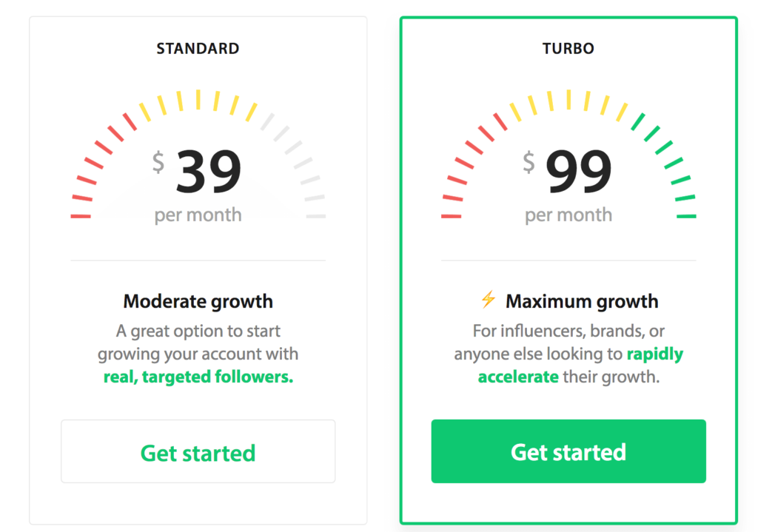
Task: Click the $39 price figure
Action: point(197,171)
